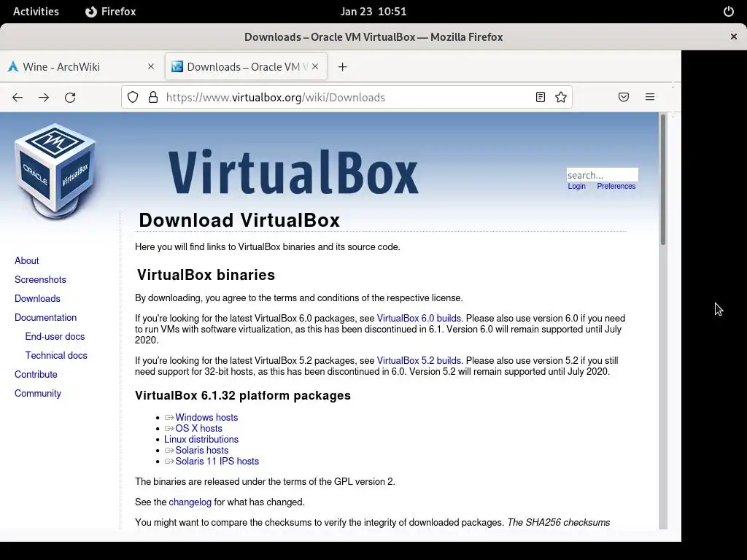This screenshot has width=747, height=560.
Task: Click the VirtualBox binaries heading
Action: point(206,275)
